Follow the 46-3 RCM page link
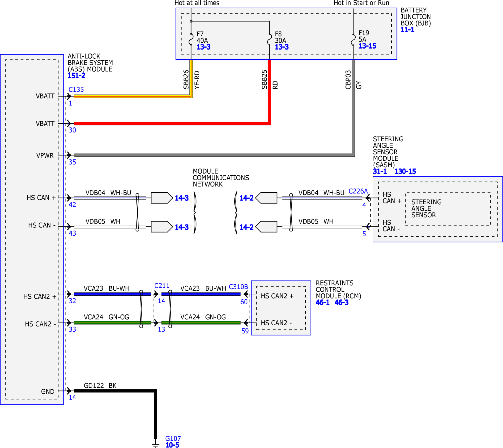The image size is (503, 448). (x=341, y=302)
